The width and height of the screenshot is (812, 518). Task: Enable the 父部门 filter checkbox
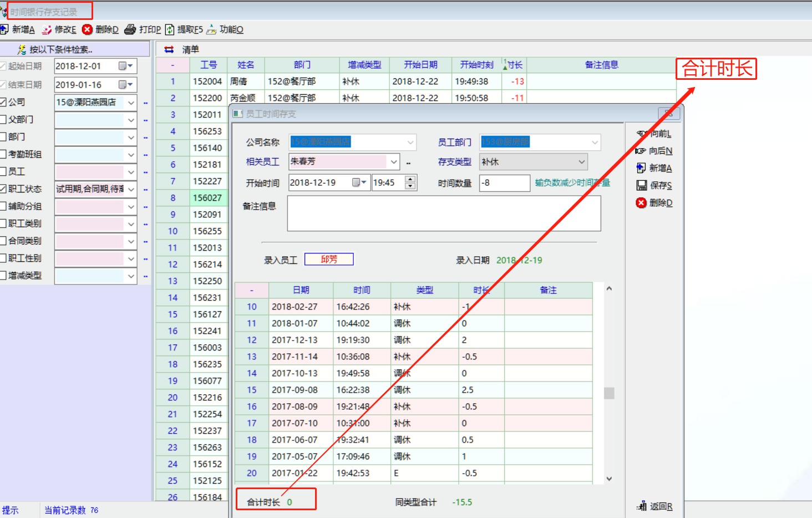[3, 119]
